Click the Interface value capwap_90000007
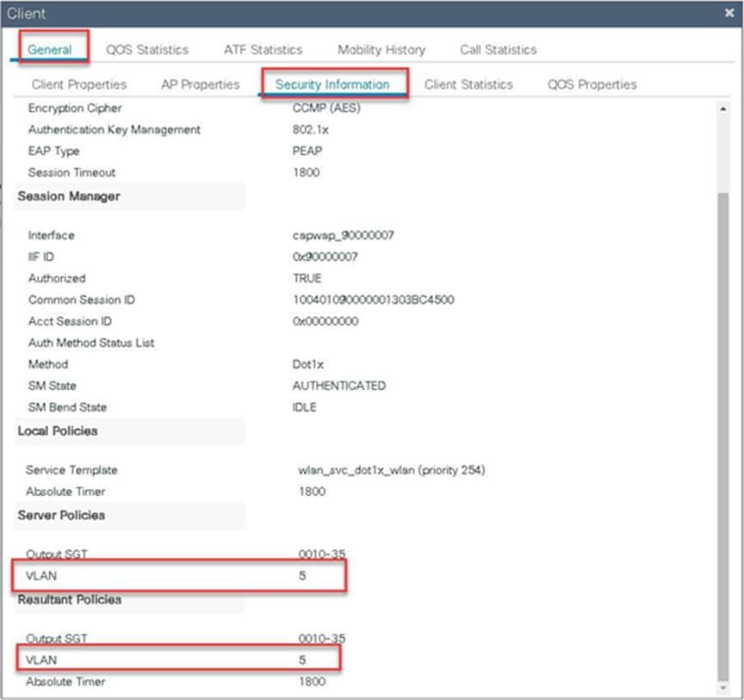Viewport: 744px width, 700px height. pos(343,235)
